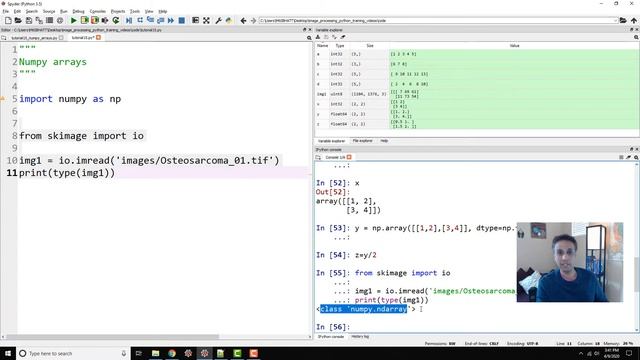Save the current file with floppy icon
The image size is (640, 360).
[29, 20]
